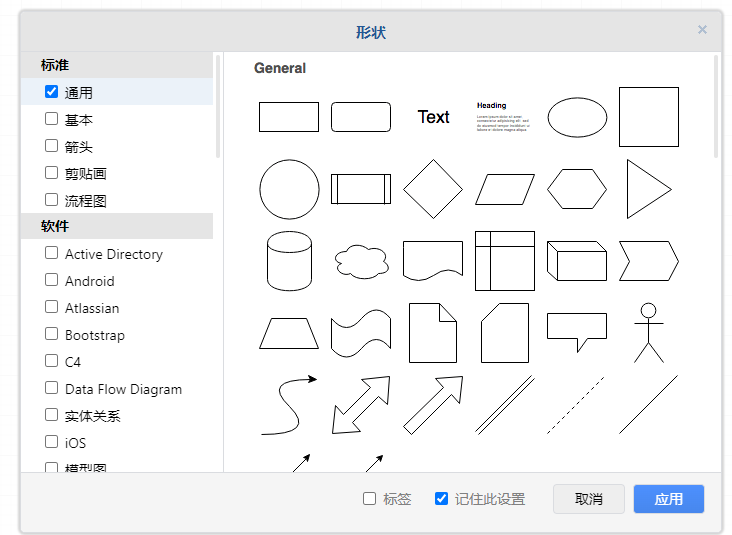The image size is (732, 535).
Task: Enable the 标签 checkbox
Action: [x=370, y=499]
